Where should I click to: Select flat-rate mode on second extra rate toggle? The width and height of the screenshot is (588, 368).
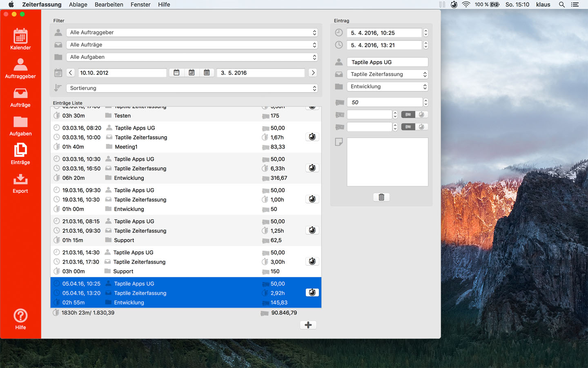[408, 127]
